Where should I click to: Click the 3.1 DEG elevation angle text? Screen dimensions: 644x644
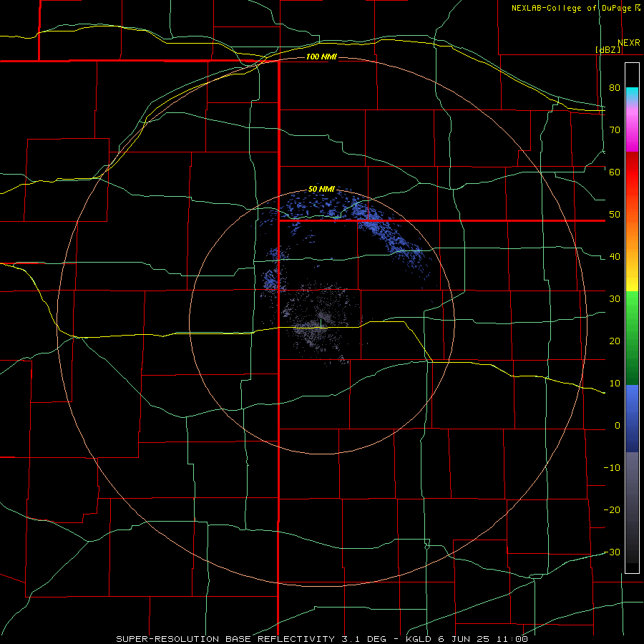click(x=364, y=639)
